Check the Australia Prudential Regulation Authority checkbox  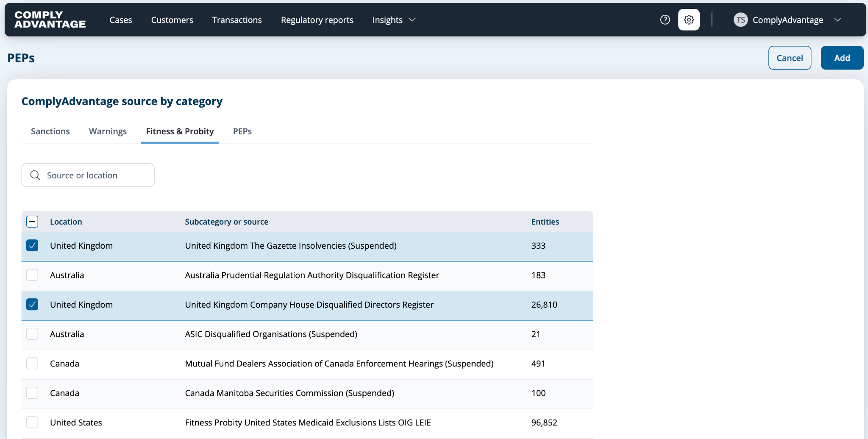point(32,275)
